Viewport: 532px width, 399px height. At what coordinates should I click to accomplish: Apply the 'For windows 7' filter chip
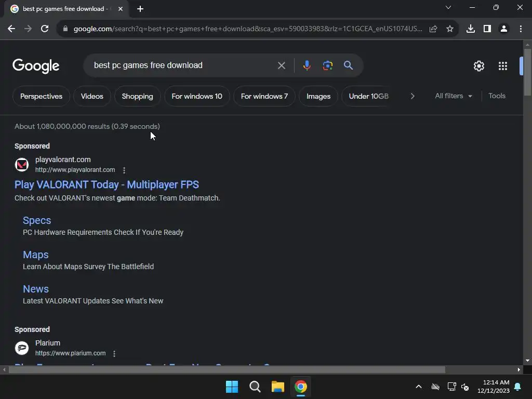[x=264, y=96]
